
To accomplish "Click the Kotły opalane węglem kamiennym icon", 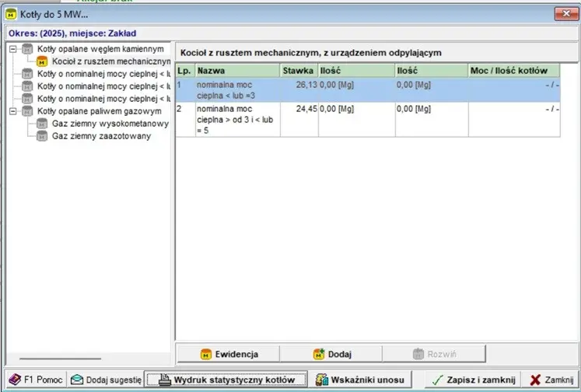I will [27, 49].
